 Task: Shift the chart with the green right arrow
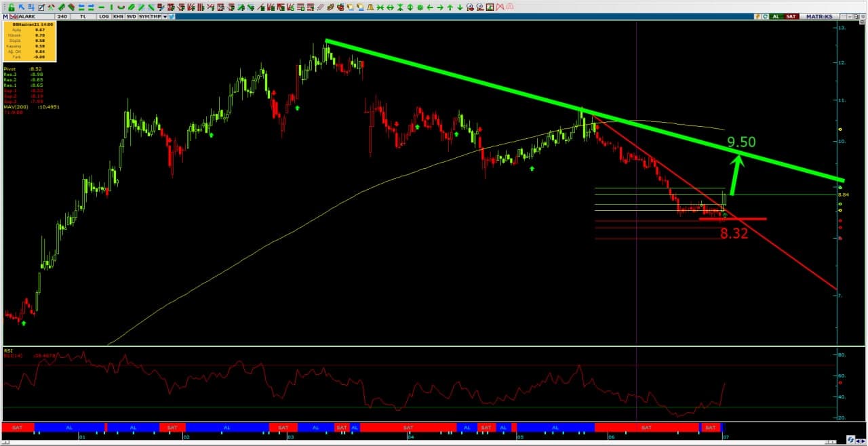(440, 7)
